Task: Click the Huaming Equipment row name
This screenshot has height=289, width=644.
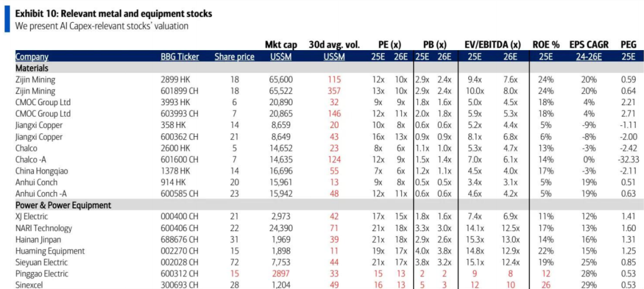Action: coord(49,251)
